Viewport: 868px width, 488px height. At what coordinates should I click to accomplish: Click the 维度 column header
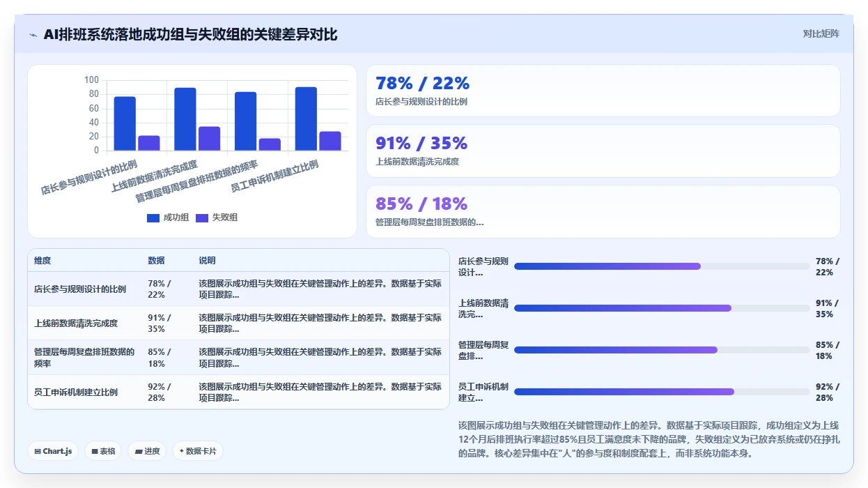[42, 261]
